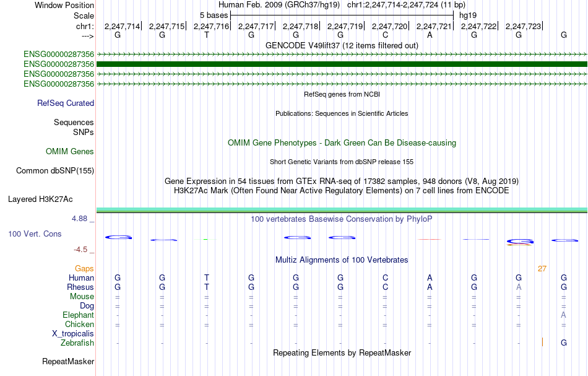Screen dimensions: 588x376
Task: Open Short Genetic Variants dbSNP 155 title
Action: (342, 162)
